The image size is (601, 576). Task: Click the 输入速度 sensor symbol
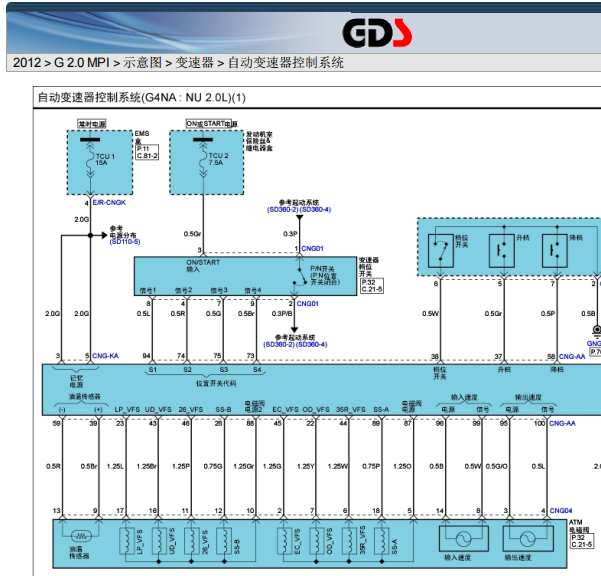[463, 538]
